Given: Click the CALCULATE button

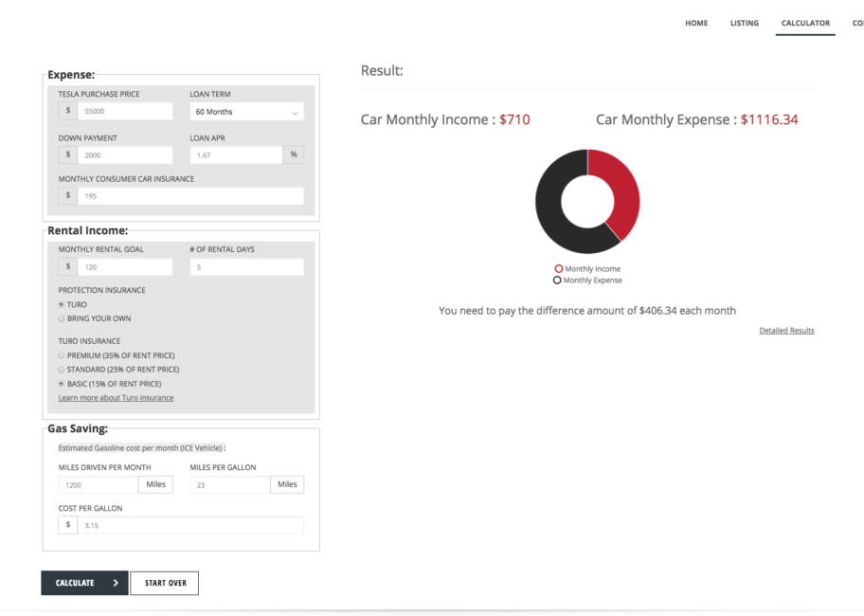Looking at the screenshot, I should click(84, 583).
